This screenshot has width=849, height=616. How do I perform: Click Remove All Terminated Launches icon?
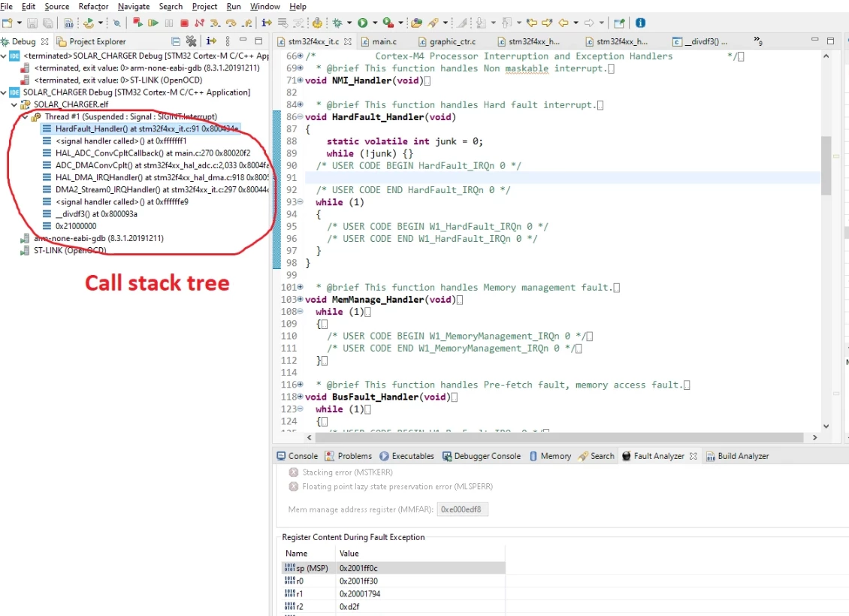pos(191,41)
